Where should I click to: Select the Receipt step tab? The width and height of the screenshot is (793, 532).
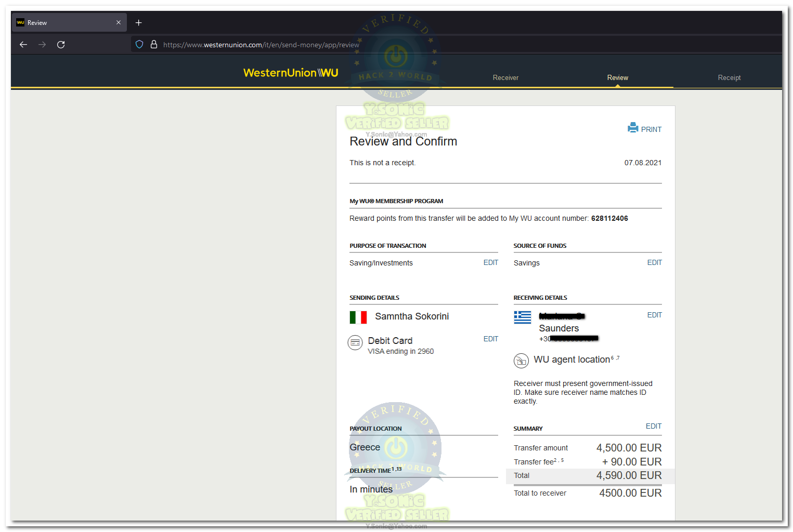point(729,78)
